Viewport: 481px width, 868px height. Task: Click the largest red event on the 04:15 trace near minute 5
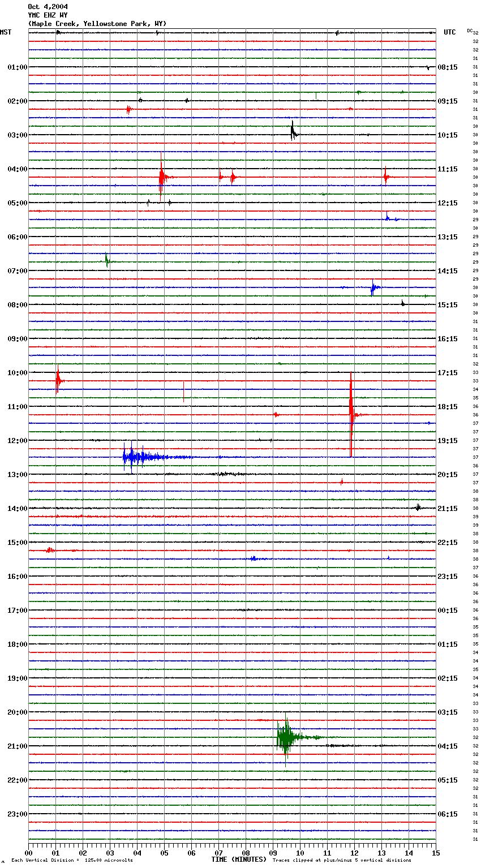[x=162, y=177]
